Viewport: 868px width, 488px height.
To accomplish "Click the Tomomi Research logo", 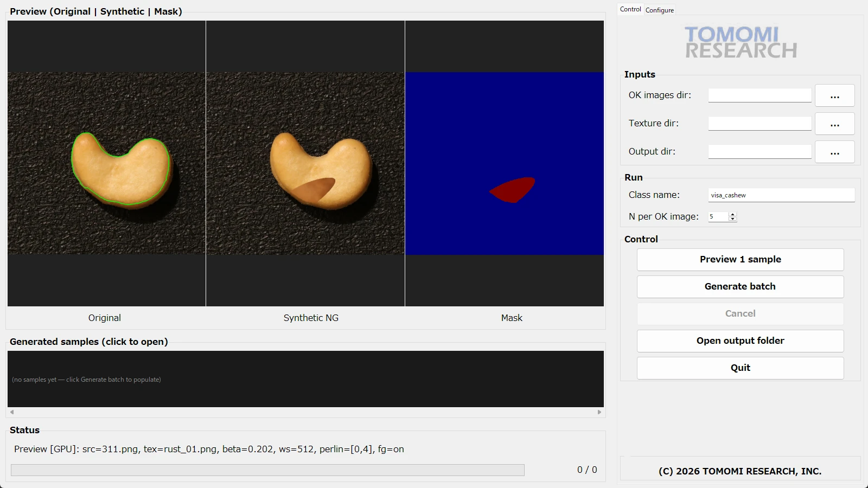I will [741, 42].
